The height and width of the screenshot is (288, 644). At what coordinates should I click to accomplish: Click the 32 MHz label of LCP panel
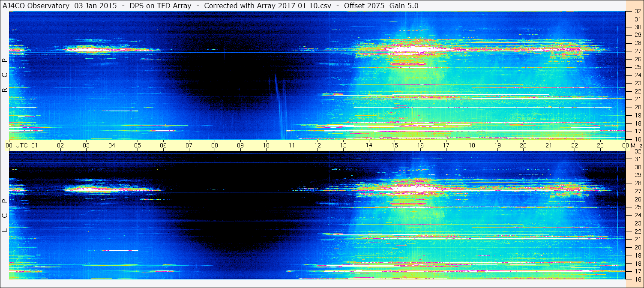(x=638, y=151)
